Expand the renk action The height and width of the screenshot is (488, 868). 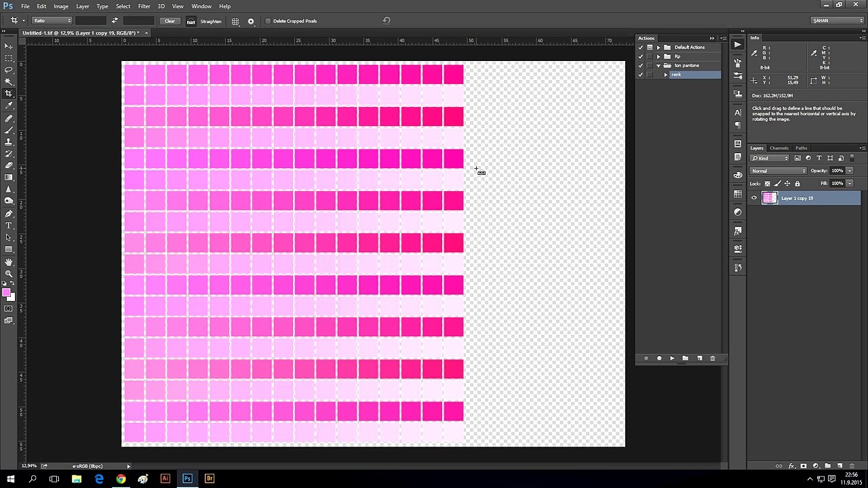[666, 75]
